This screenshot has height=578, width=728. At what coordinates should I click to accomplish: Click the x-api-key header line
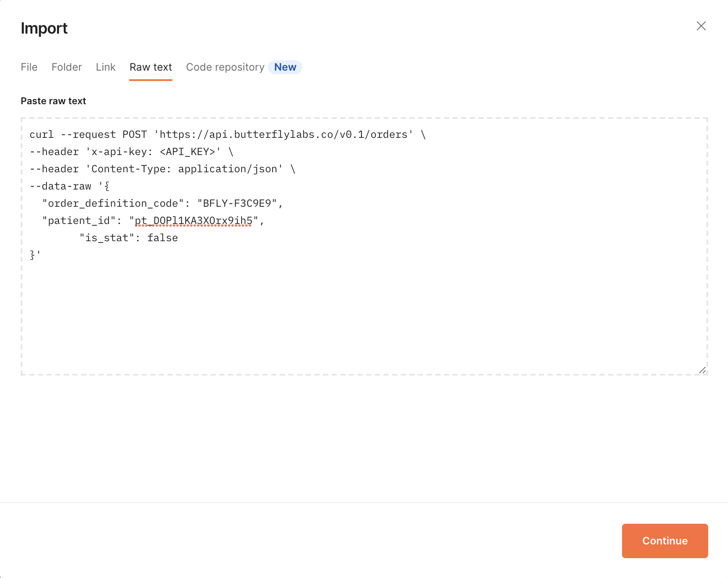(x=131, y=152)
